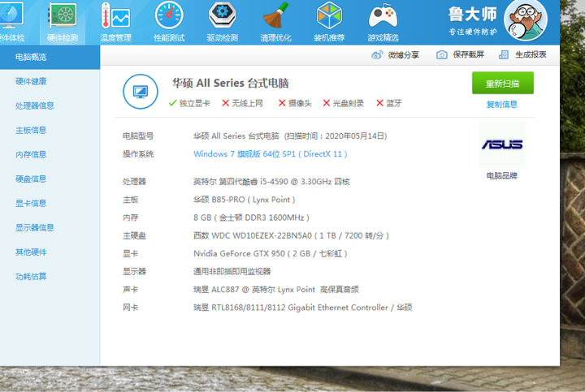The height and width of the screenshot is (392, 585).
Task: Click the 微博分享 Weibo share button
Action: tap(396, 55)
